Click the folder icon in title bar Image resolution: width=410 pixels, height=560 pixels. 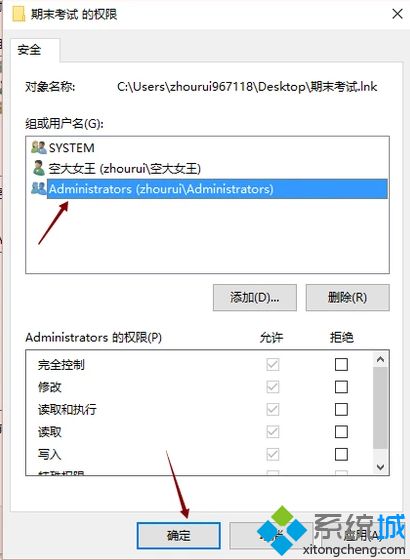coord(19,14)
